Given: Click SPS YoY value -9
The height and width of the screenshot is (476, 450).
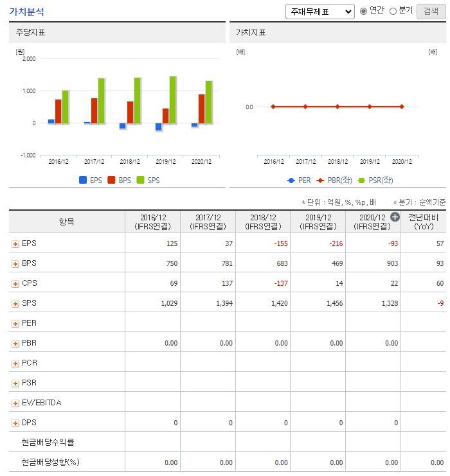Looking at the screenshot, I should (x=440, y=303).
